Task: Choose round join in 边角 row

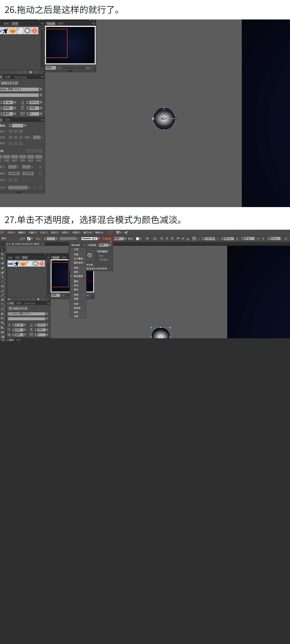Action: click(15, 137)
